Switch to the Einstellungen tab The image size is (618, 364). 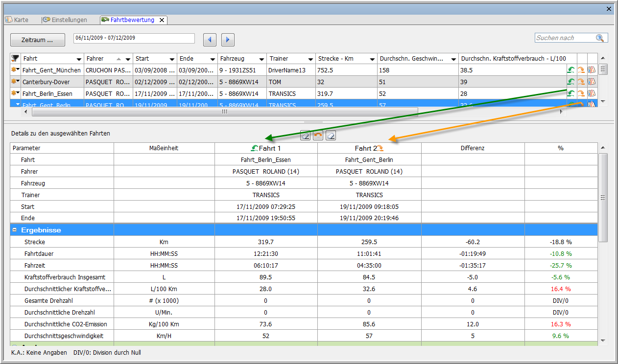pos(65,20)
